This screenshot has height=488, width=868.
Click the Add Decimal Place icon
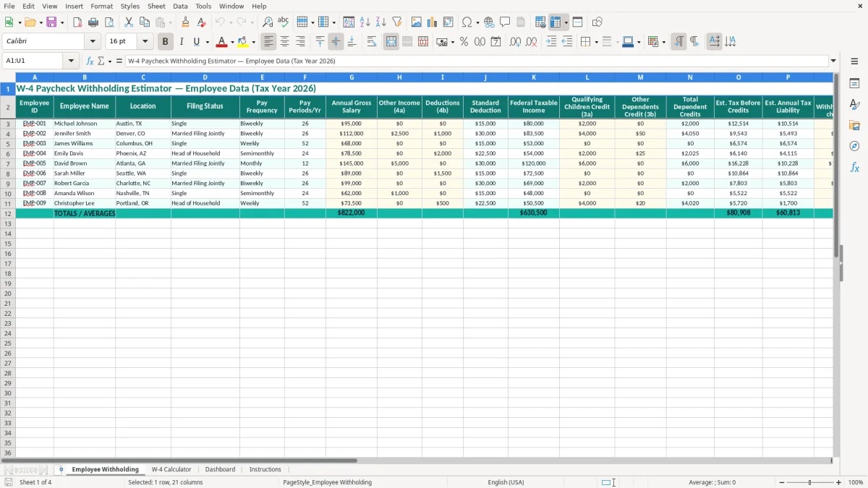(515, 42)
